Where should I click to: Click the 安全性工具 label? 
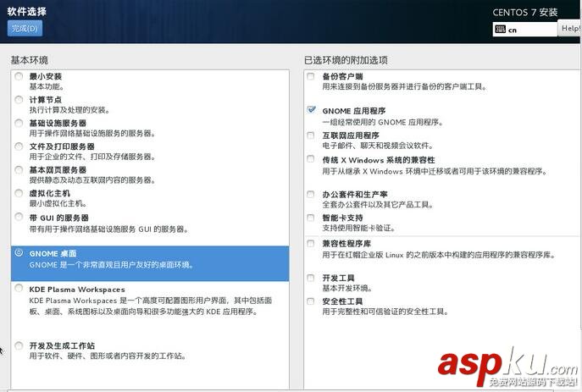342,301
